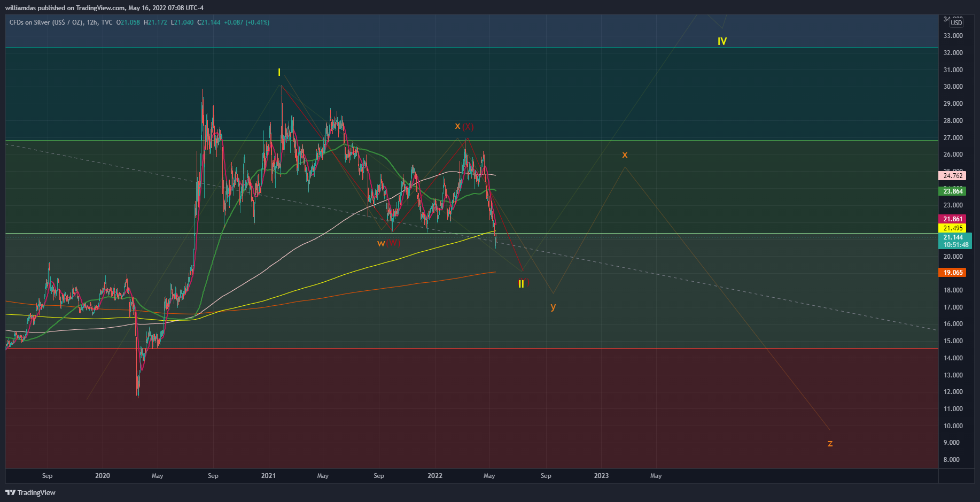The height and width of the screenshot is (502, 980).
Task: Click the change value +0.087 (+0.41%)
Action: pyautogui.click(x=247, y=22)
